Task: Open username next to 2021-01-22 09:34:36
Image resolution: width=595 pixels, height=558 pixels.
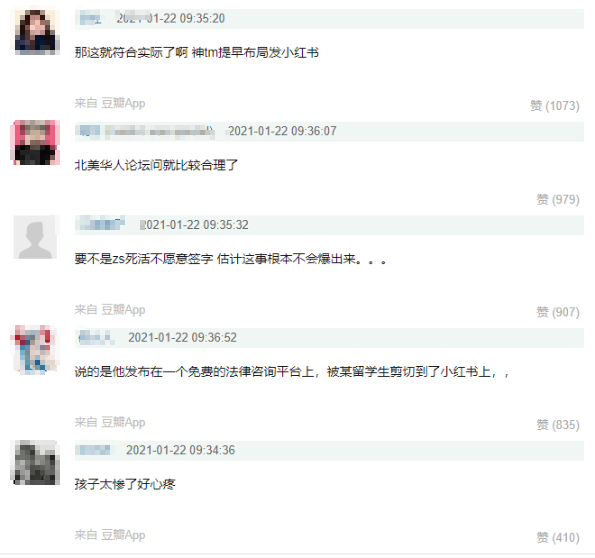Action: 93,450
